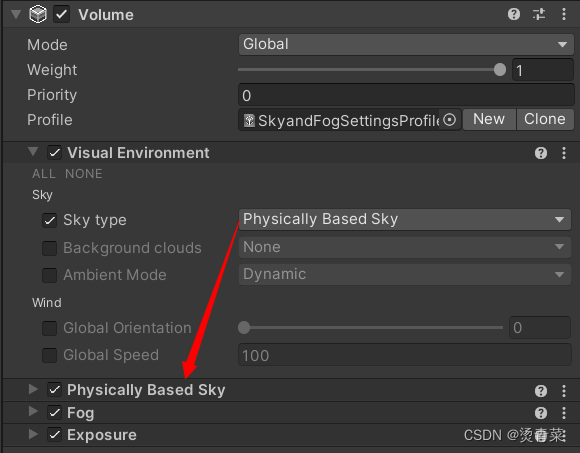Image resolution: width=580 pixels, height=453 pixels.
Task: Open Visual Environment more options menu
Action: 564,153
